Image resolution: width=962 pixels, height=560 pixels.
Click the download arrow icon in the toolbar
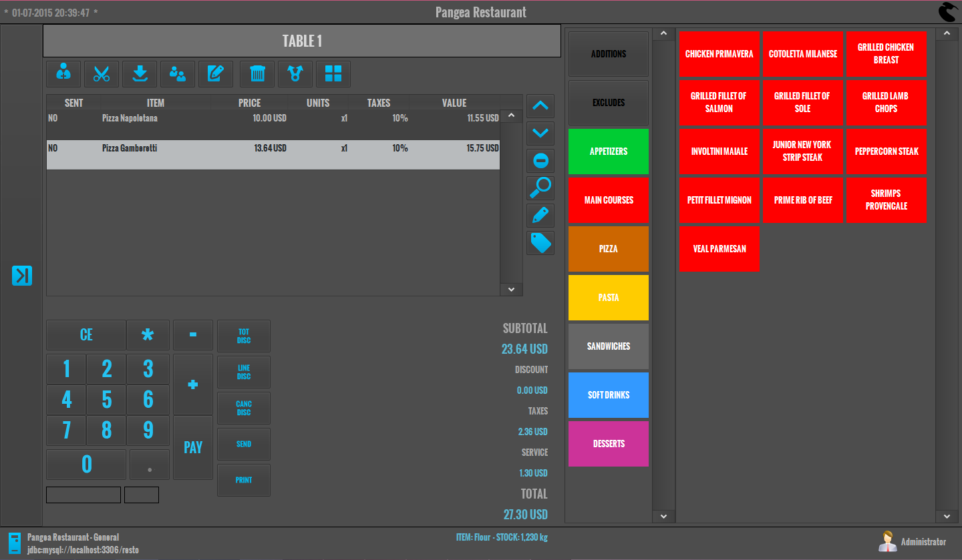(140, 74)
